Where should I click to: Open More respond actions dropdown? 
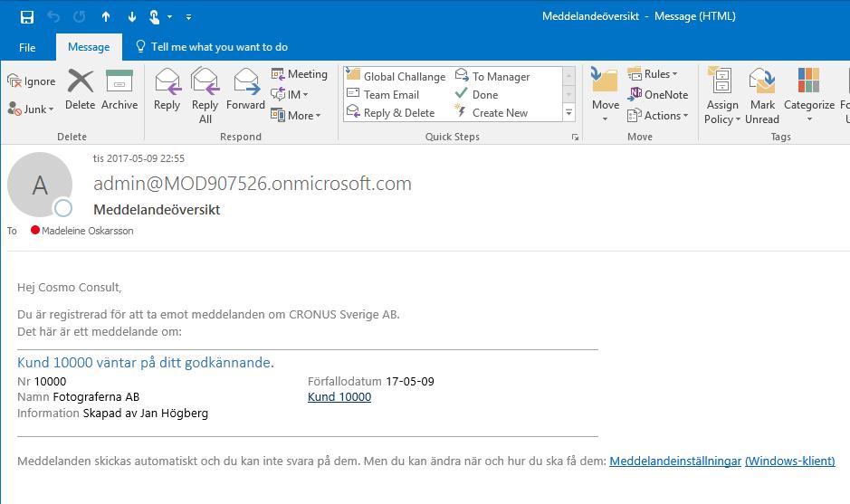click(296, 115)
